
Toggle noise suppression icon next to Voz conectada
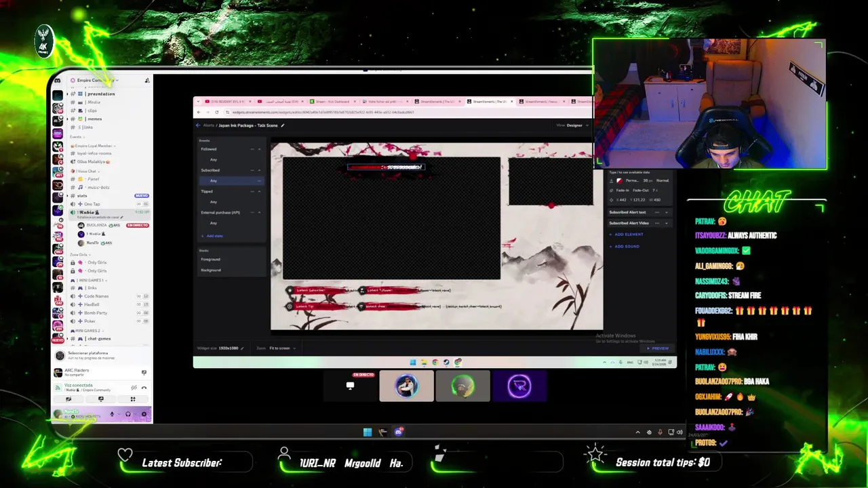pos(134,388)
